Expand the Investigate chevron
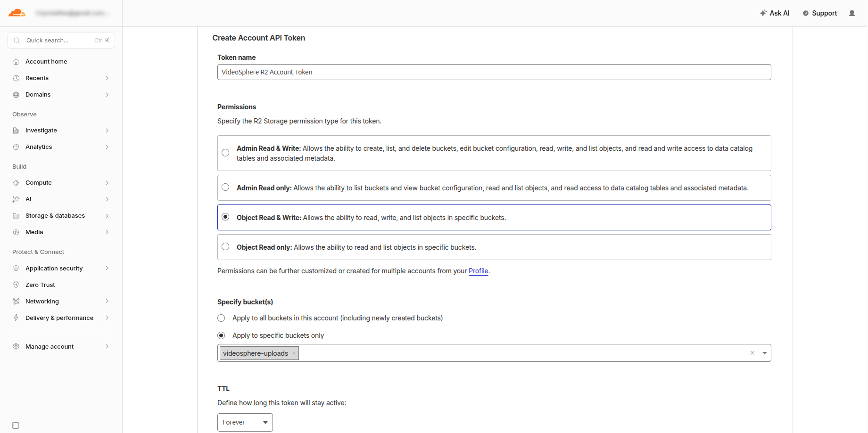Screen dimensions: 868x433 107,131
